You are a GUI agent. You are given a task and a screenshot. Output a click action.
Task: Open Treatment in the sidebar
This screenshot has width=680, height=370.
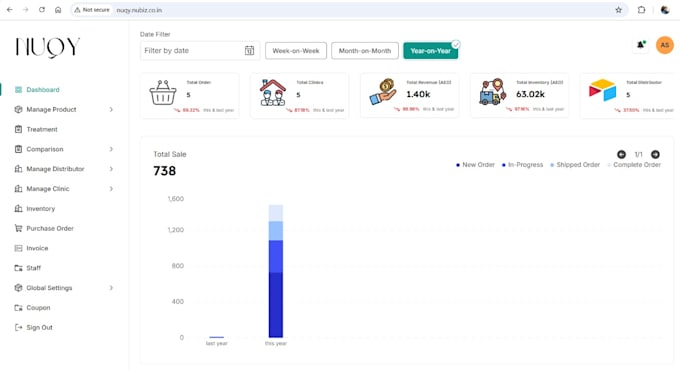click(x=42, y=129)
